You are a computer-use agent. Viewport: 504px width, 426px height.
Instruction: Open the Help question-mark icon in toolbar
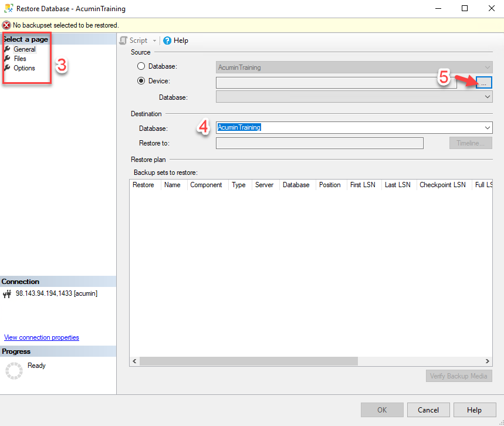(167, 40)
